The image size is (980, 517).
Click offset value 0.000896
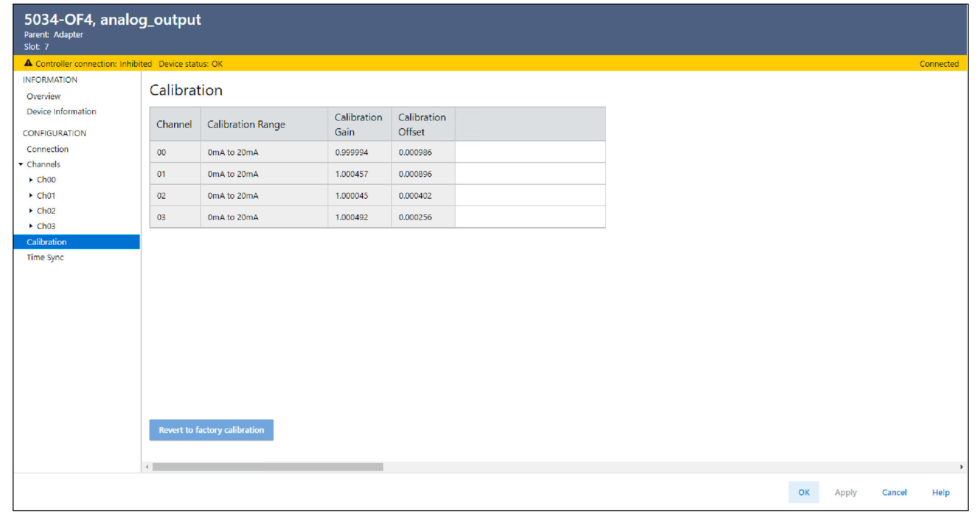(x=415, y=174)
